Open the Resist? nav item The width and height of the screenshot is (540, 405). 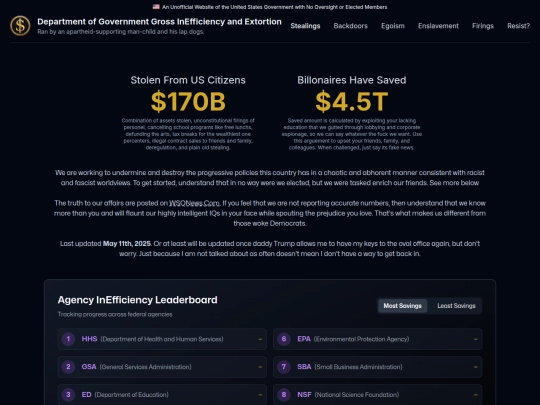(x=518, y=26)
